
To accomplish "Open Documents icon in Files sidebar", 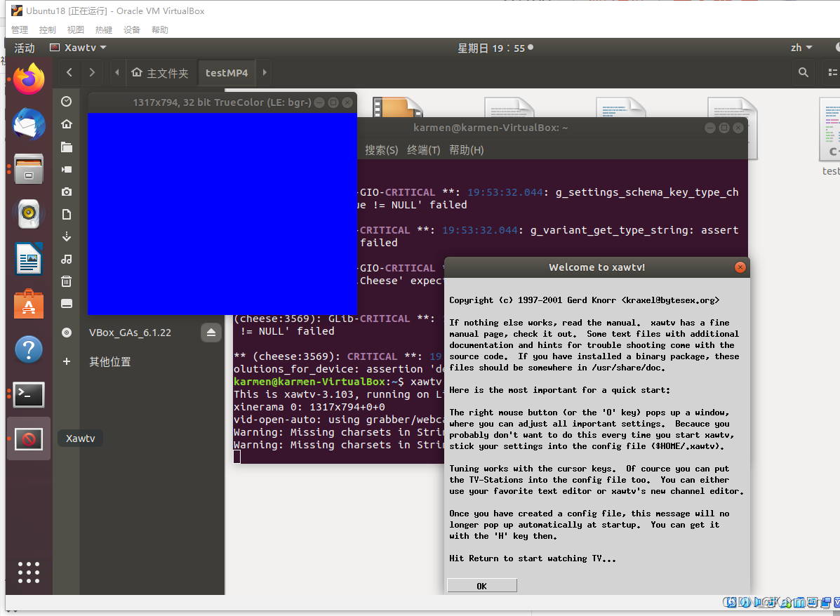I will [67, 214].
